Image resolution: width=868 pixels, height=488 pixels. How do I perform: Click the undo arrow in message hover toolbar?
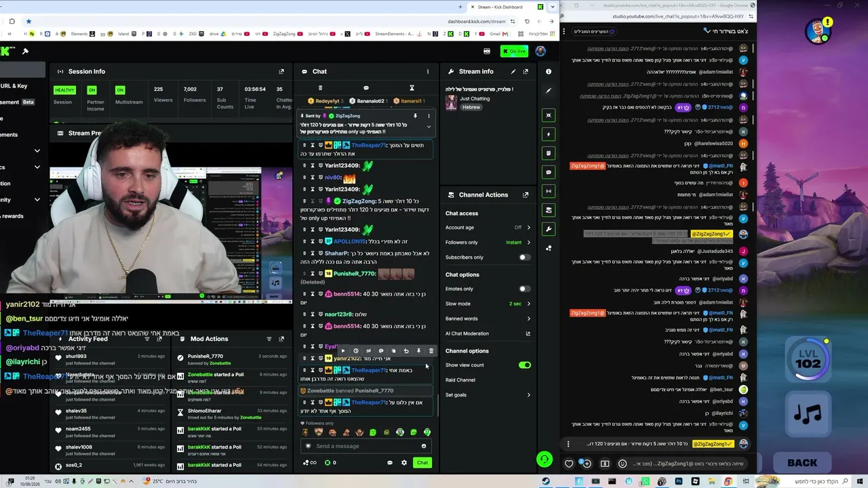pyautogui.click(x=406, y=351)
